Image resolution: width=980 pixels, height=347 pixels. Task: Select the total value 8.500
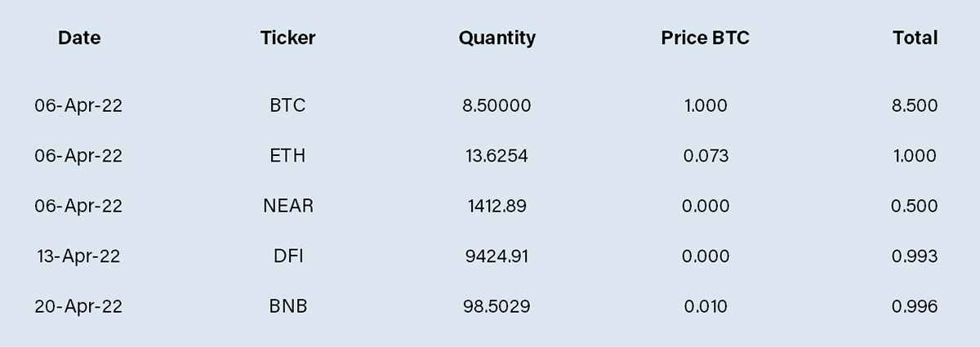pos(915,105)
